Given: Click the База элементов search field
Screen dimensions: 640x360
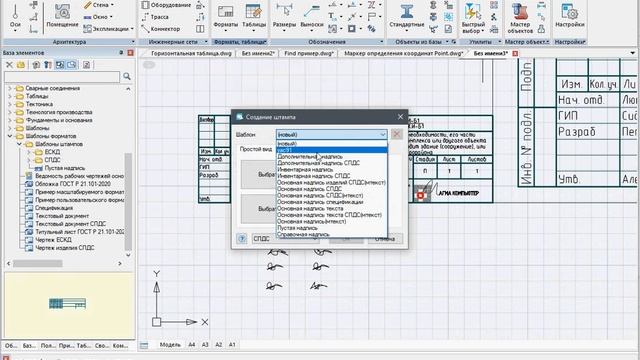Looking at the screenshot, I should (62, 76).
